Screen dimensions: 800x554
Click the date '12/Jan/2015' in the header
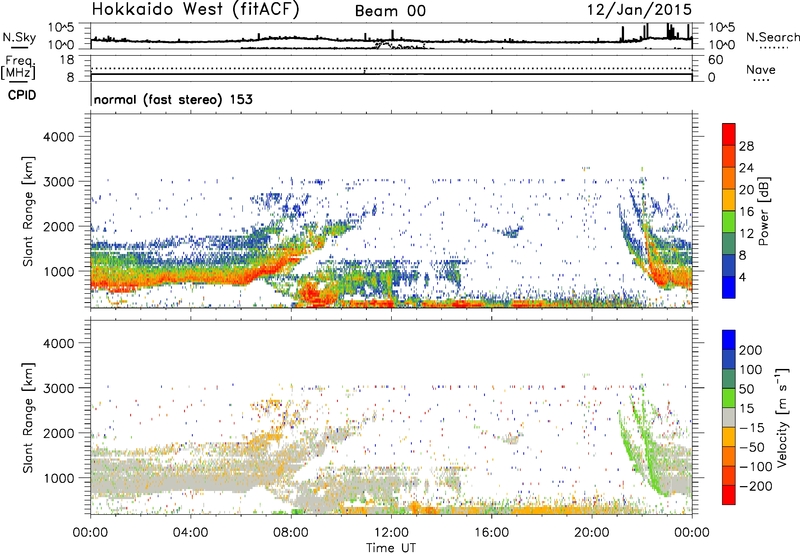tap(639, 9)
